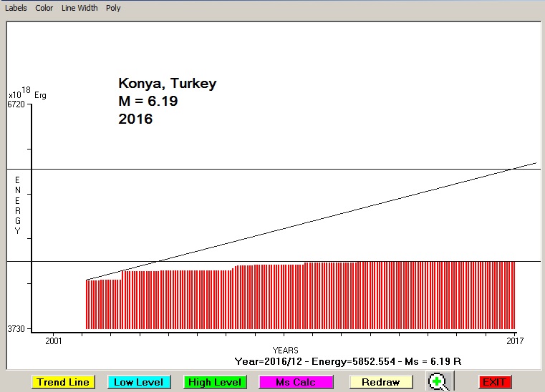
Task: Click the red EXIT button
Action: point(495,382)
